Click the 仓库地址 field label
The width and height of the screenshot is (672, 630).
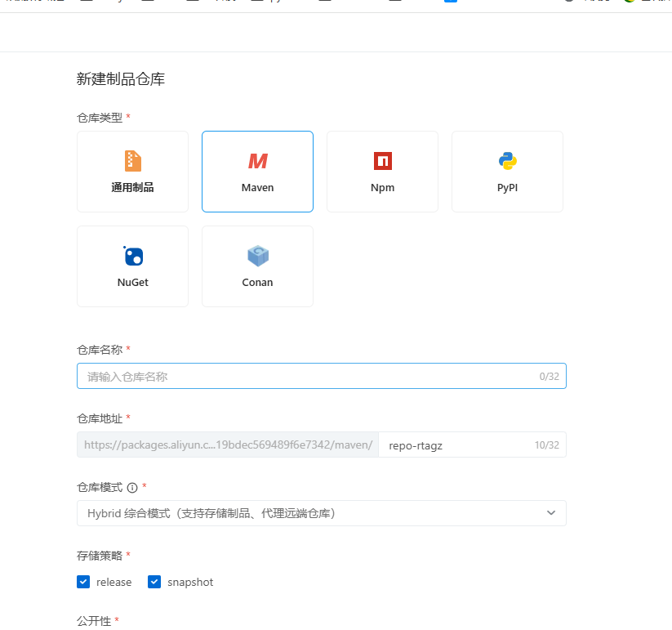tap(100, 418)
